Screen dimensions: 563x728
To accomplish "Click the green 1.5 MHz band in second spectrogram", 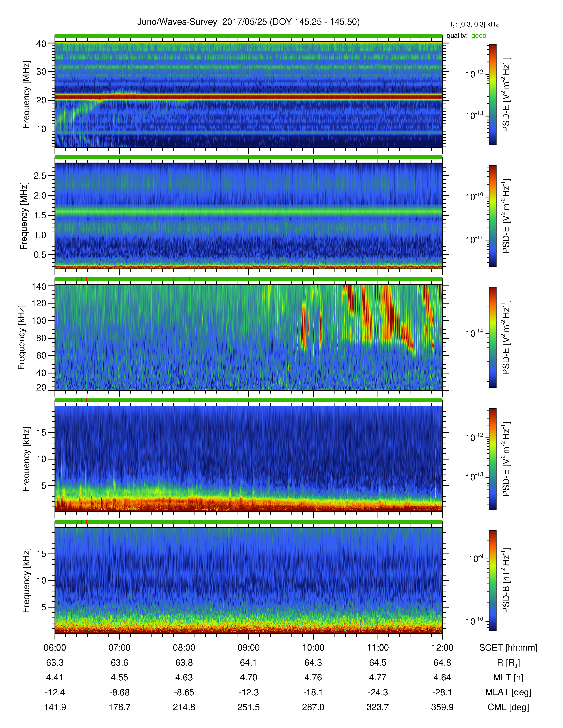I will click(x=248, y=211).
